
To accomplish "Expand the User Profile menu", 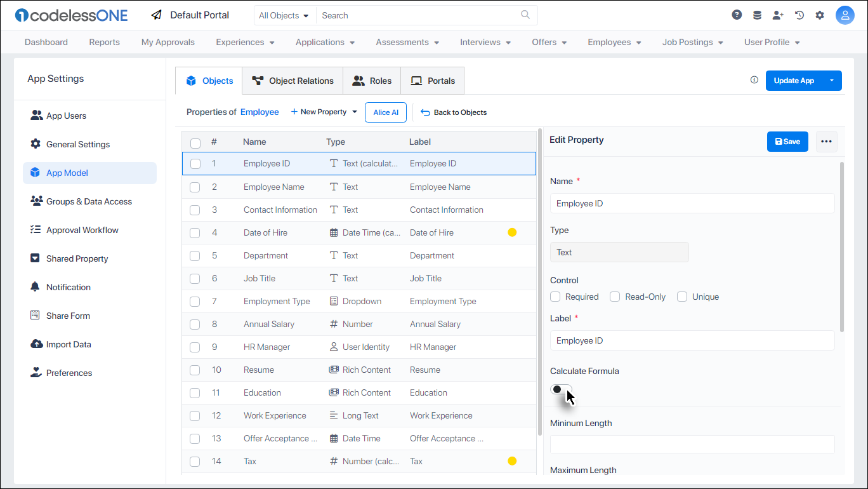I will [x=772, y=42].
